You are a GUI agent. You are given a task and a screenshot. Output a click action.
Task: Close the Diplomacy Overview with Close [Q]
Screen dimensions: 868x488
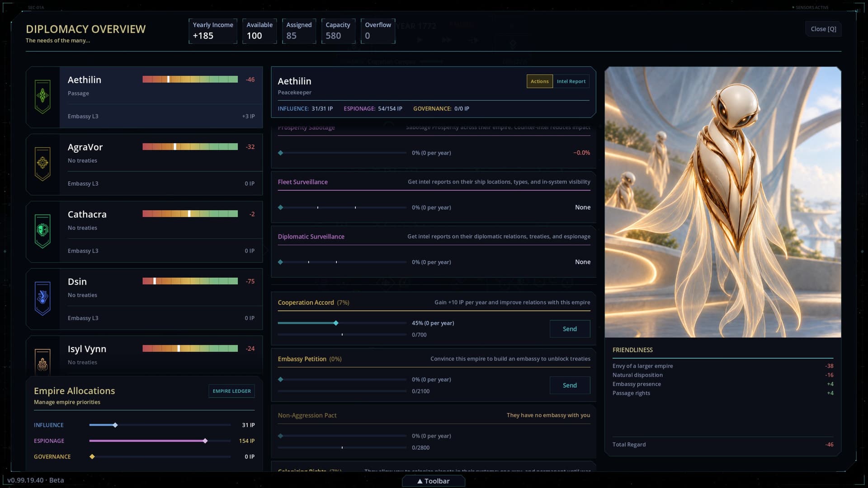click(x=823, y=29)
